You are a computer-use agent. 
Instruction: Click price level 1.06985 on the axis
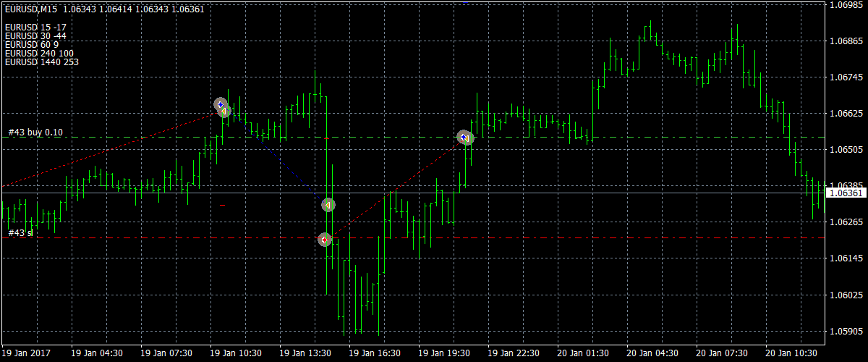pyautogui.click(x=846, y=5)
